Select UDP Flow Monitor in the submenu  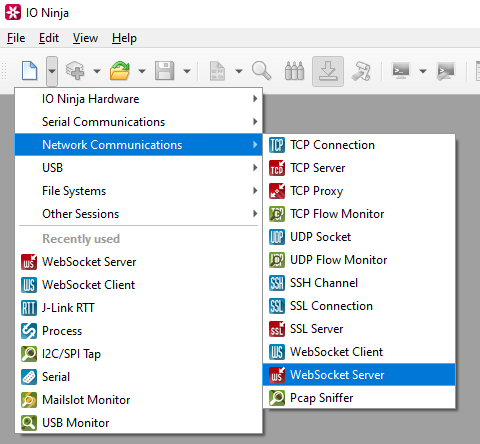359,260
